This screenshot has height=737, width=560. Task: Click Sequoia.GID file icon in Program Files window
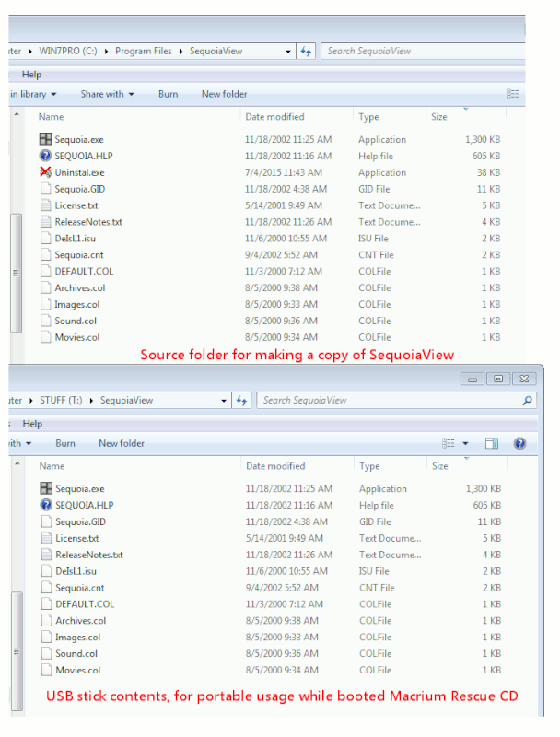tap(45, 189)
